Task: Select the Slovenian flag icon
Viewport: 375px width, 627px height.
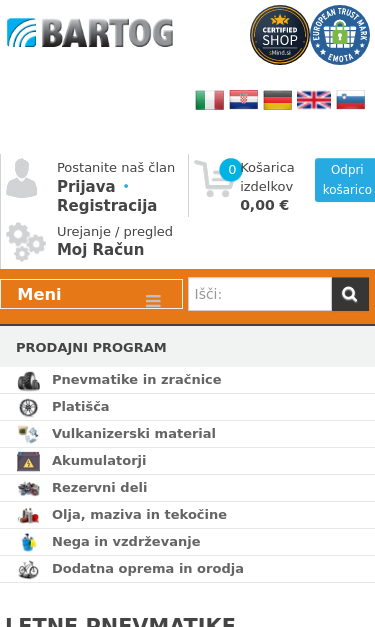Action: [351, 100]
